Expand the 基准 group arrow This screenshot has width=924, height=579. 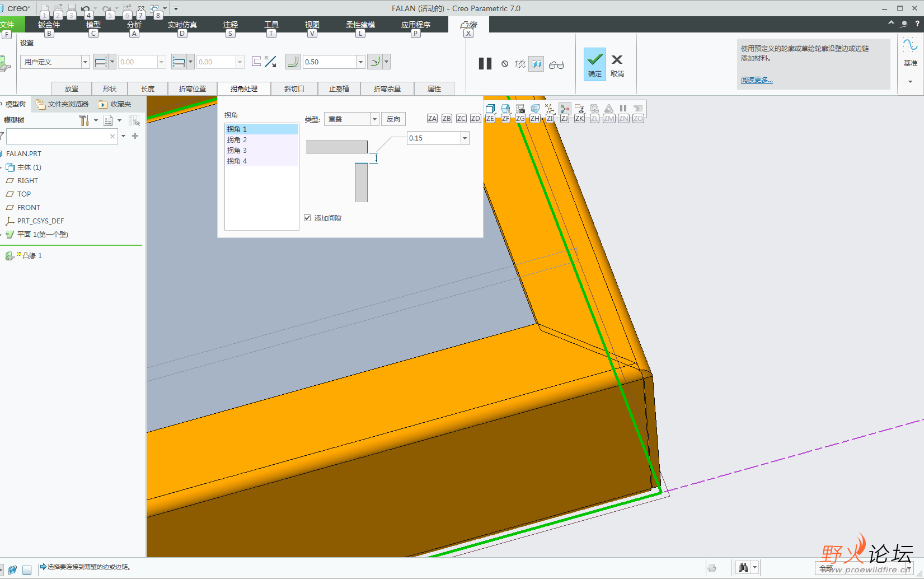910,82
